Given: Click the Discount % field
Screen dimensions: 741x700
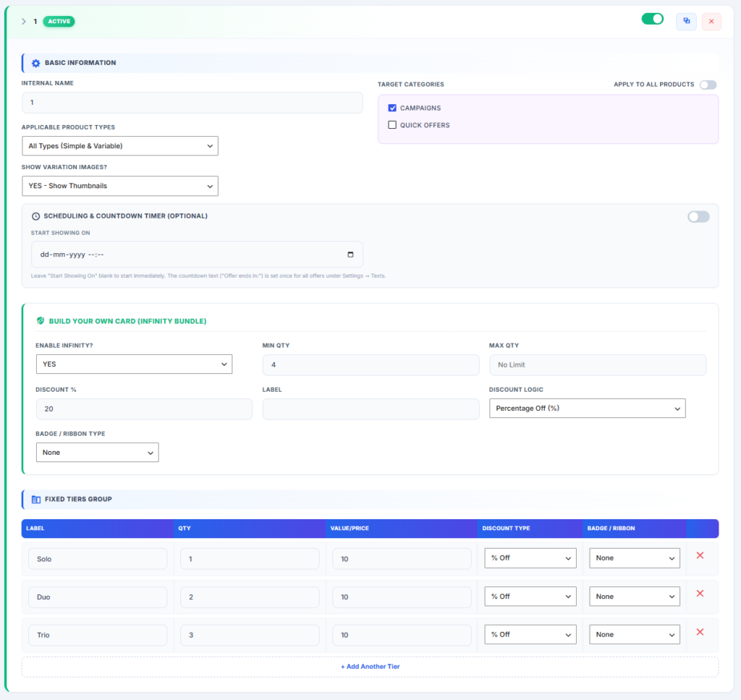Looking at the screenshot, I should [x=144, y=409].
